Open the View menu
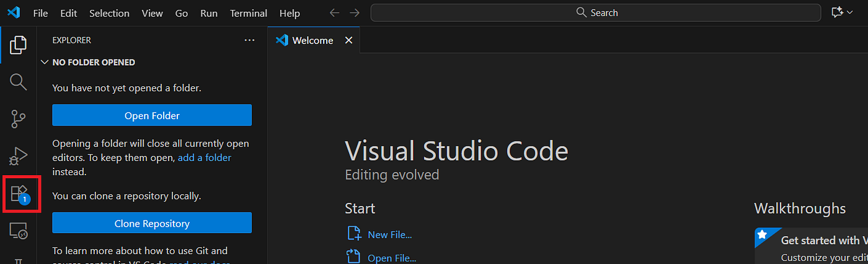The image size is (868, 264). (x=152, y=13)
